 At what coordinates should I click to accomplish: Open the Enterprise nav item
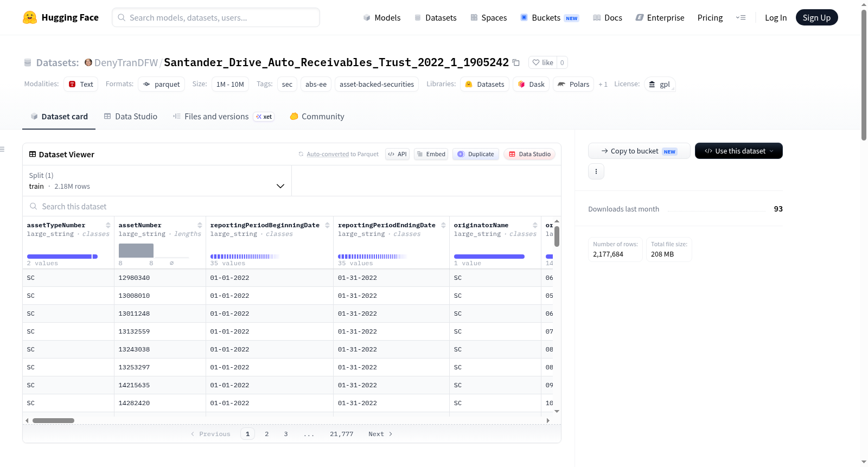[660, 18]
